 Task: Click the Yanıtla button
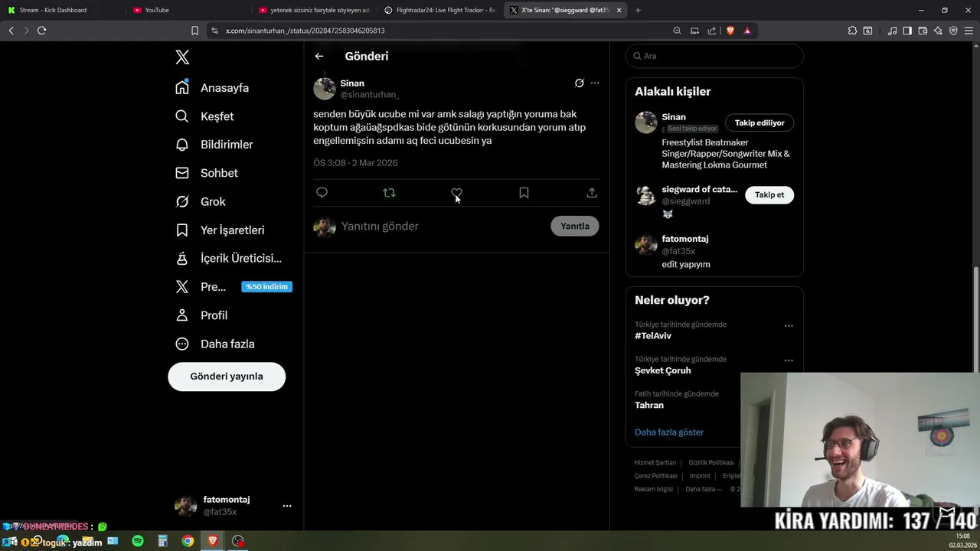click(575, 226)
